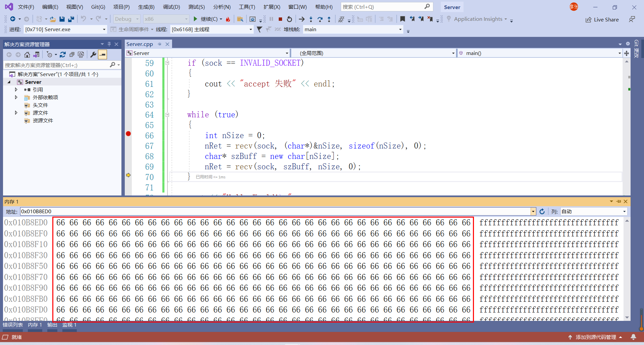This screenshot has width=644, height=345.
Task: Expand the 引用 tree node
Action: tap(16, 90)
